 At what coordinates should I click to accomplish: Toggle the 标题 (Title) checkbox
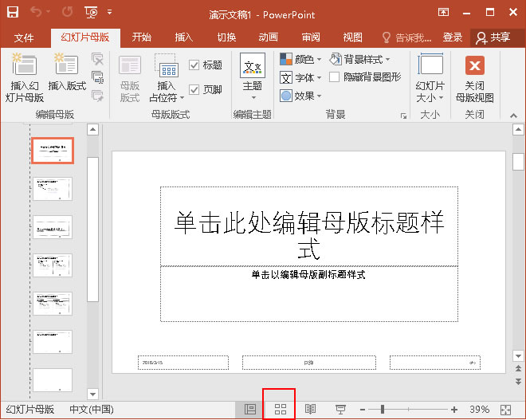[x=194, y=65]
